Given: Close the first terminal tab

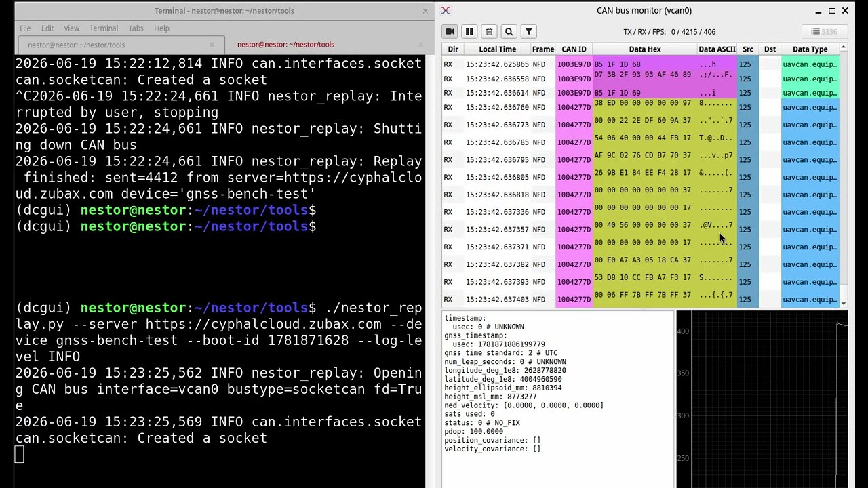Looking at the screenshot, I should pos(212,45).
